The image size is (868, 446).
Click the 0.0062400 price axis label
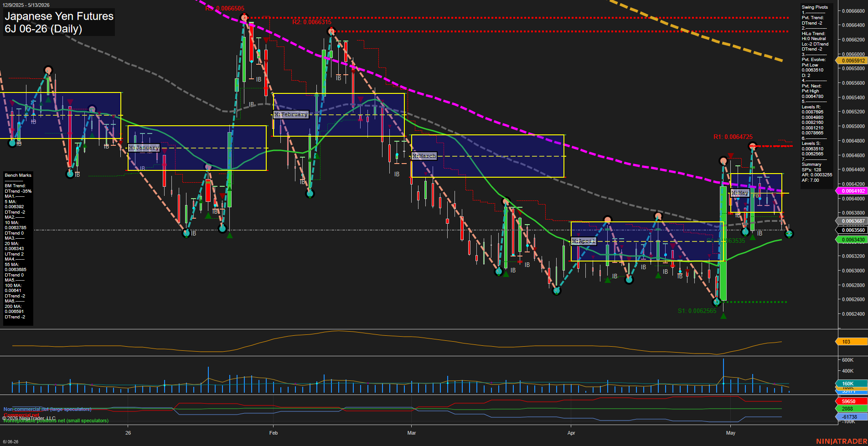[x=853, y=314]
